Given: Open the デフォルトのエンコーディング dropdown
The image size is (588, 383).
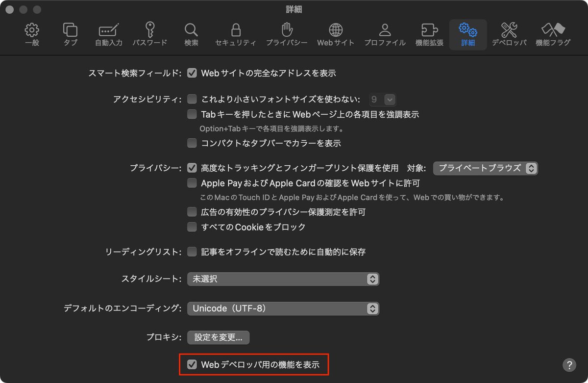Looking at the screenshot, I should (x=283, y=308).
